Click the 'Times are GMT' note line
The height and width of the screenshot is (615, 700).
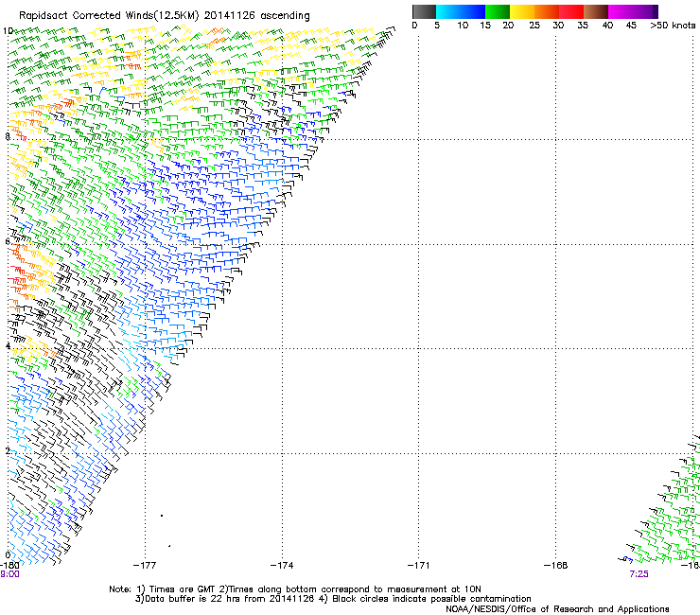[x=295, y=589]
